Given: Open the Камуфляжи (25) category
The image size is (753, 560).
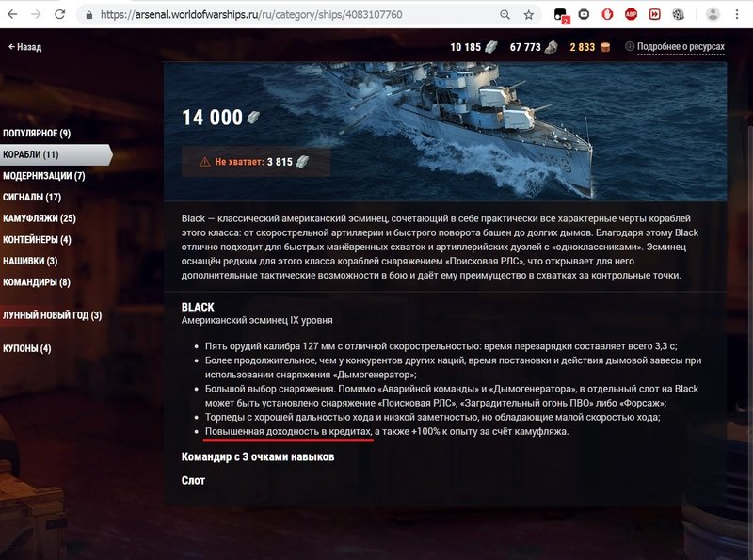Looking at the screenshot, I should [40, 218].
